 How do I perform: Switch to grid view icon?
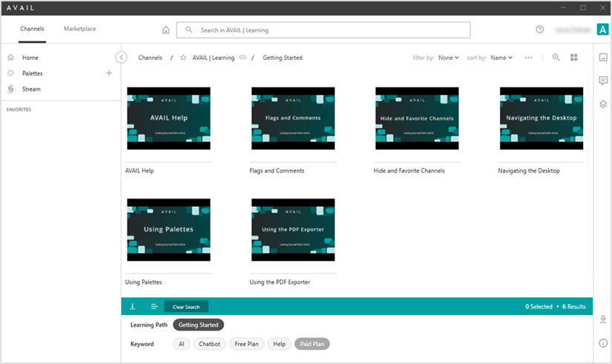[x=574, y=58]
